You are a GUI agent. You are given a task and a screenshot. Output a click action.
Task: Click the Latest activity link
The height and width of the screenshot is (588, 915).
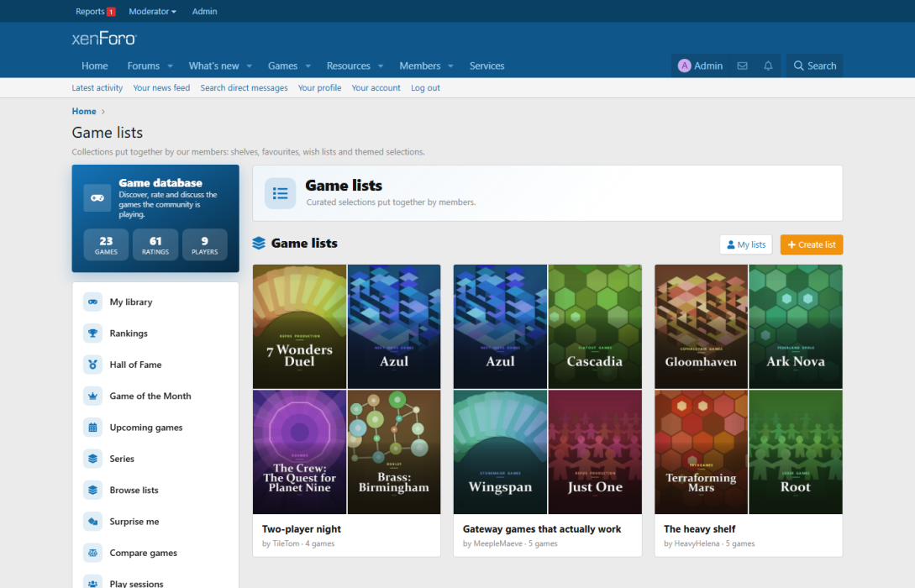(x=97, y=87)
